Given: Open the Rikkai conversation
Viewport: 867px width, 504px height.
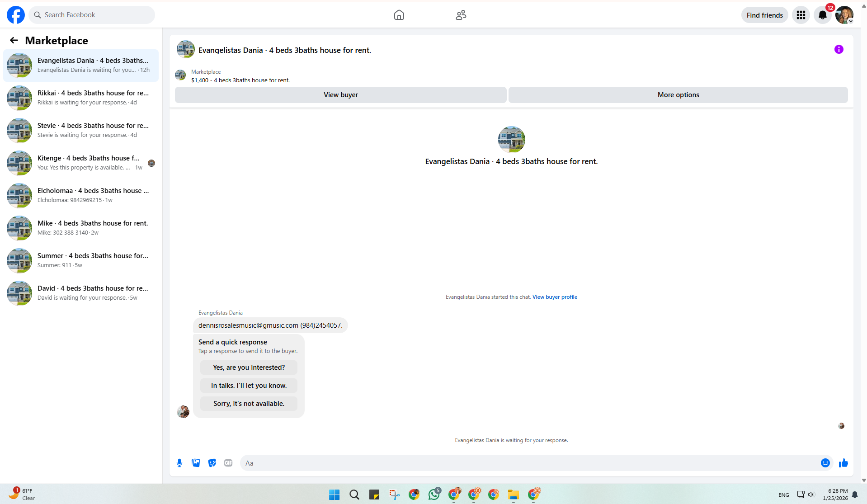Looking at the screenshot, I should [81, 98].
